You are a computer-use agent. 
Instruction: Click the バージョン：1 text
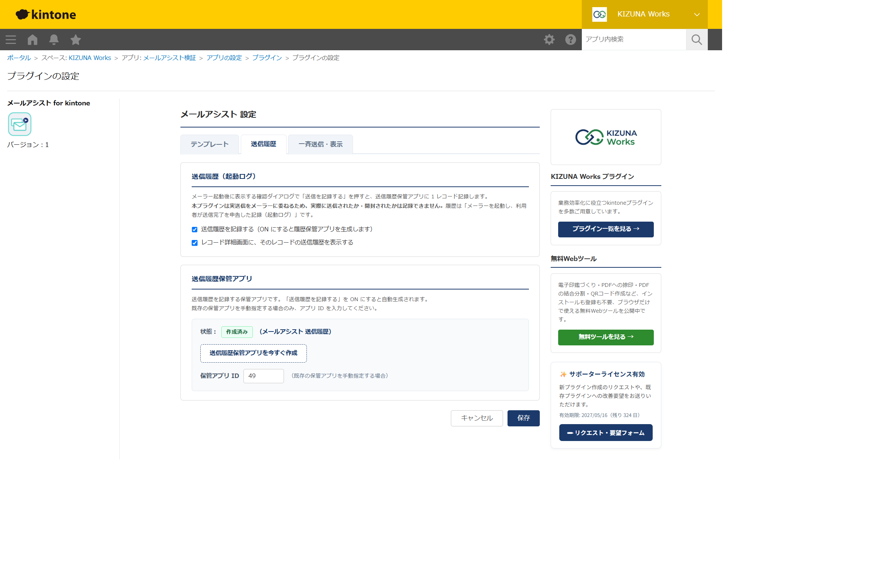(x=28, y=145)
